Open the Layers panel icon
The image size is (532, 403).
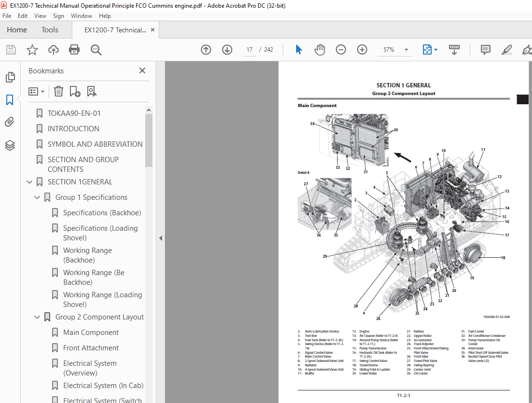click(x=10, y=145)
